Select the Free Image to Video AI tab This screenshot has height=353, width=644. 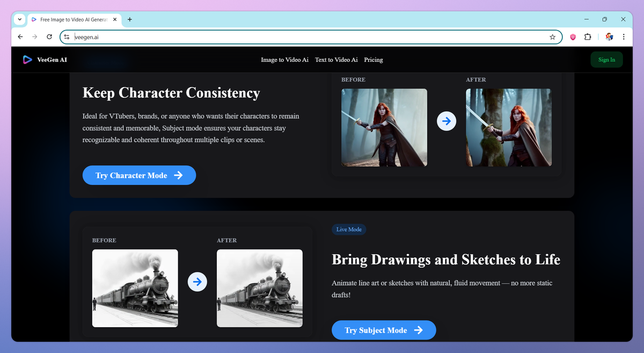[x=74, y=19]
